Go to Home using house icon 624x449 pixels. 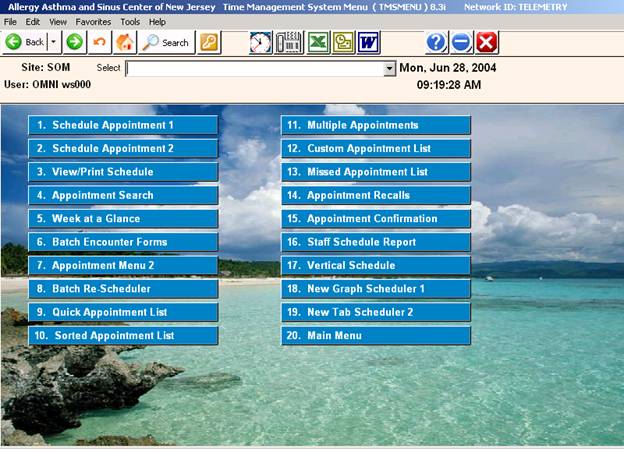[x=125, y=42]
